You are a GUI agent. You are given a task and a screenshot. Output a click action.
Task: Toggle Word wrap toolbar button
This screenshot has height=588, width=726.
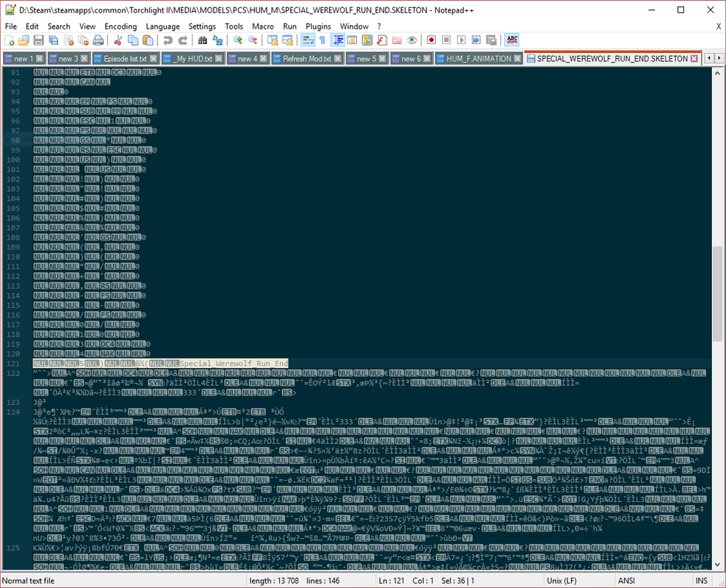click(x=307, y=40)
